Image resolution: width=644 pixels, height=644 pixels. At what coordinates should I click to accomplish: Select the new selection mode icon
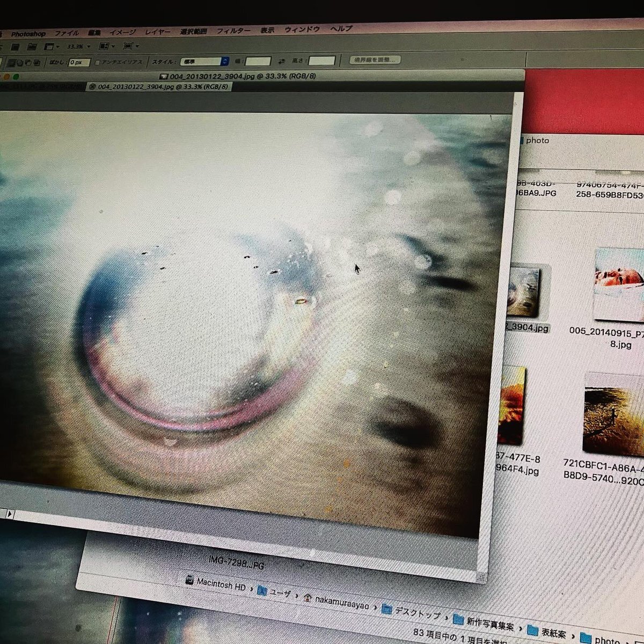coord(11,63)
